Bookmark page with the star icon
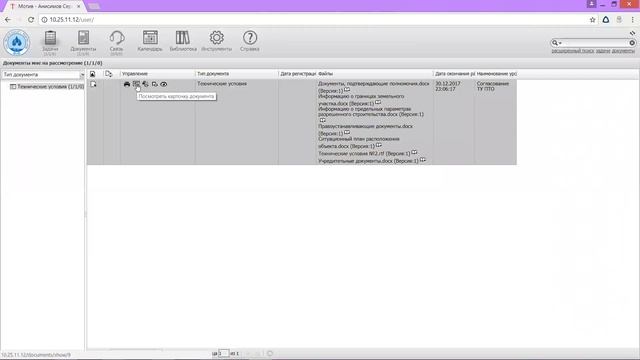The image size is (640, 360). click(x=592, y=20)
